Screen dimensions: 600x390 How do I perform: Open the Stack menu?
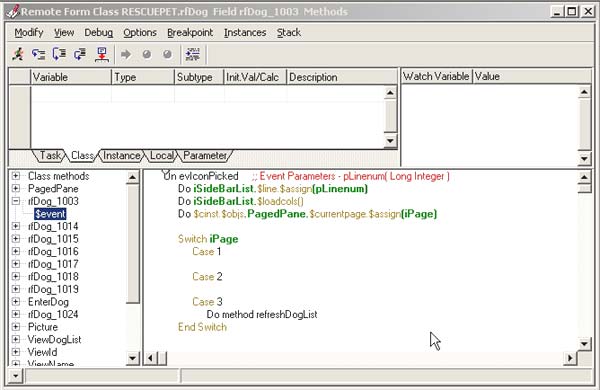tap(289, 33)
